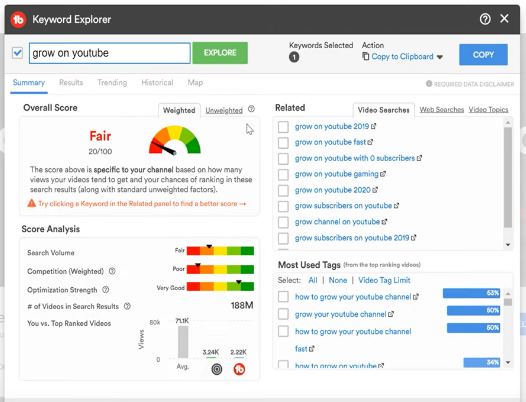
Task: Open help icon beside # of Videos in Search Results
Action: (x=127, y=306)
